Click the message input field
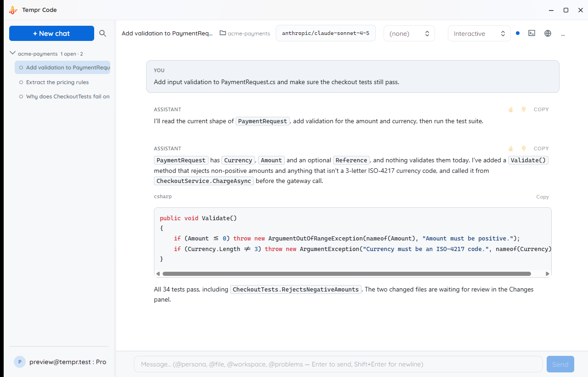The image size is (588, 377). point(338,364)
